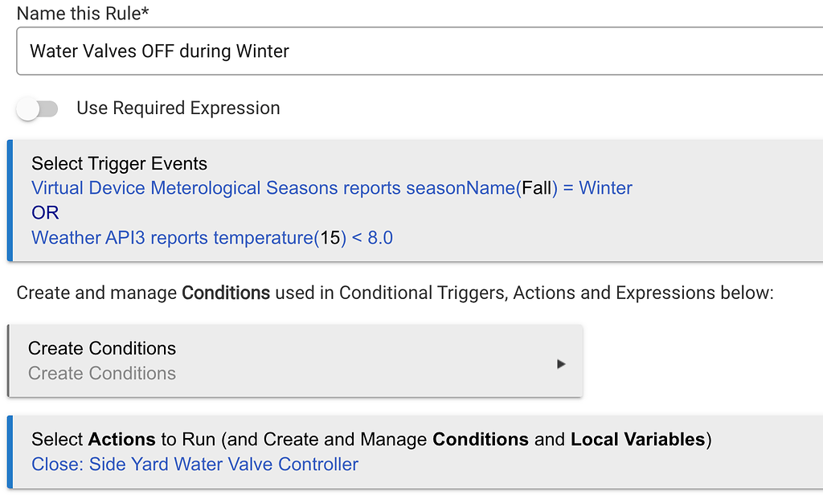Open the Select Trigger Events heading
This screenshot has width=823, height=504.
point(119,164)
